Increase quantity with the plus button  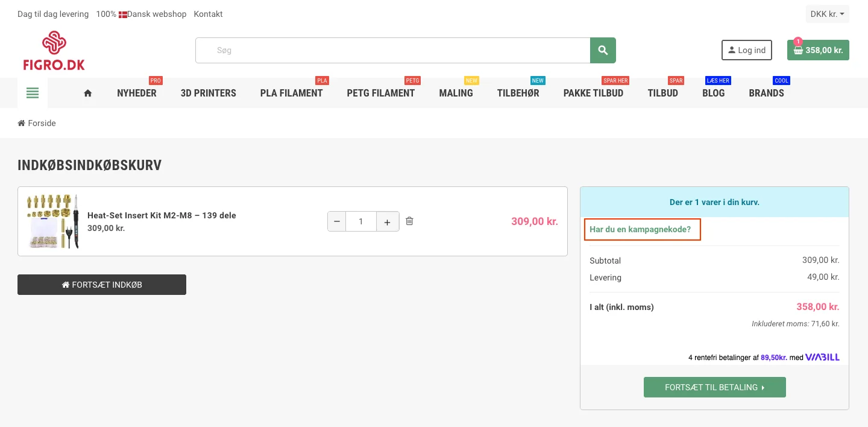point(388,221)
